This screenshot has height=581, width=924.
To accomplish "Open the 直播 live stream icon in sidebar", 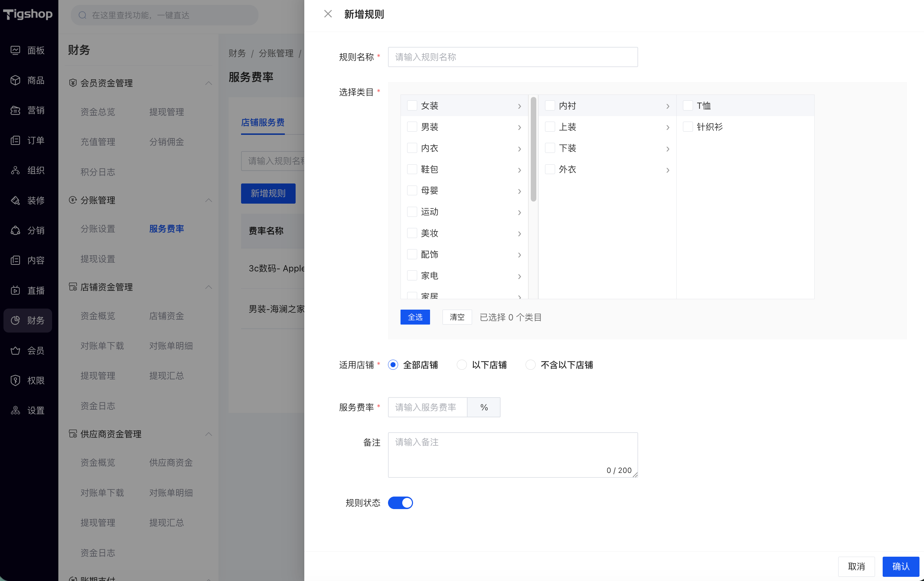I will (15, 290).
